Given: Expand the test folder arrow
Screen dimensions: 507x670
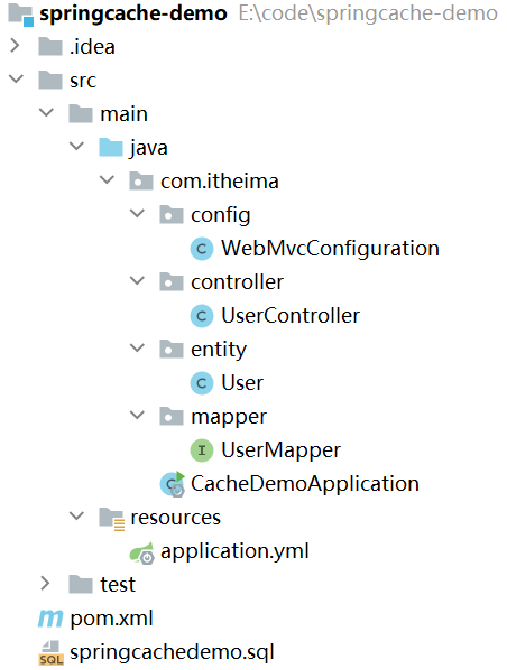Looking at the screenshot, I should coord(45,583).
